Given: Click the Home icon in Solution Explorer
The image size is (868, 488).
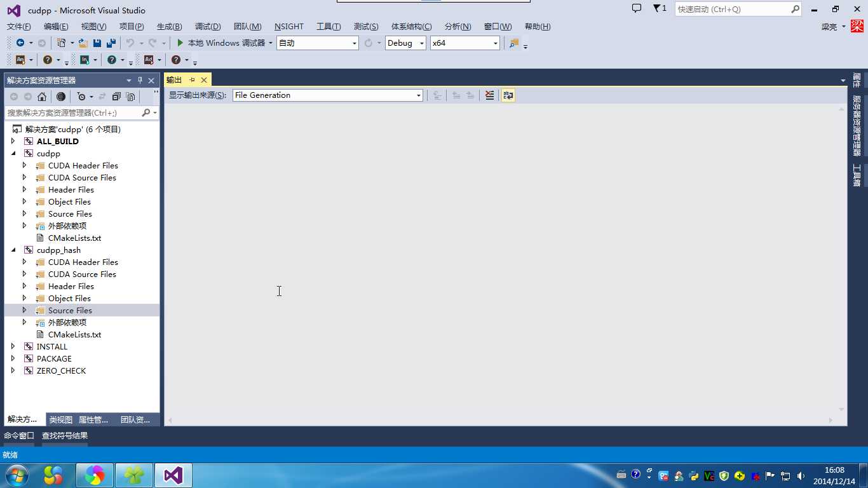Looking at the screenshot, I should click(42, 97).
